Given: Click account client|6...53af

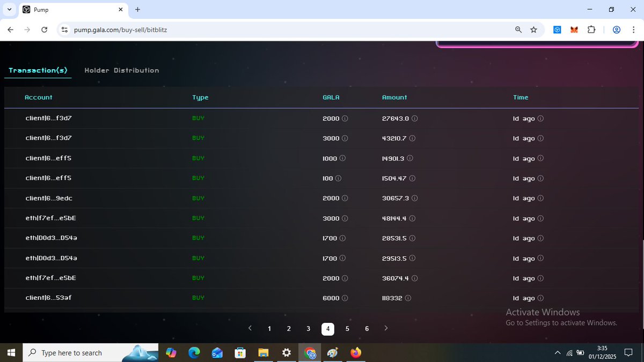Looking at the screenshot, I should pyautogui.click(x=48, y=298).
